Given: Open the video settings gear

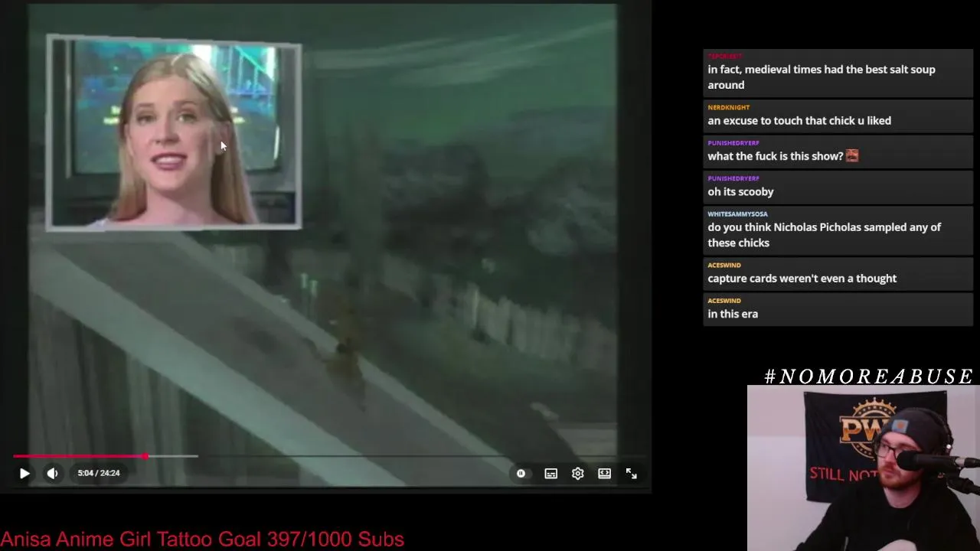Looking at the screenshot, I should [x=578, y=474].
